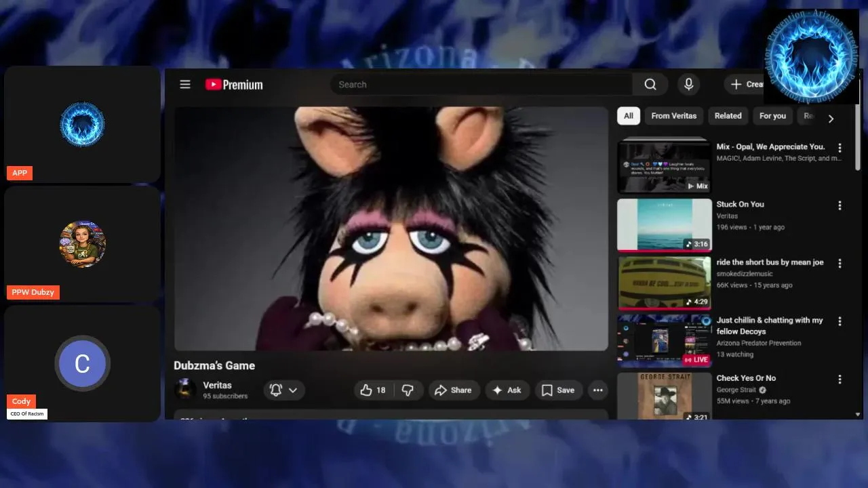Select the From Veritas chip
This screenshot has width=868, height=488.
674,116
